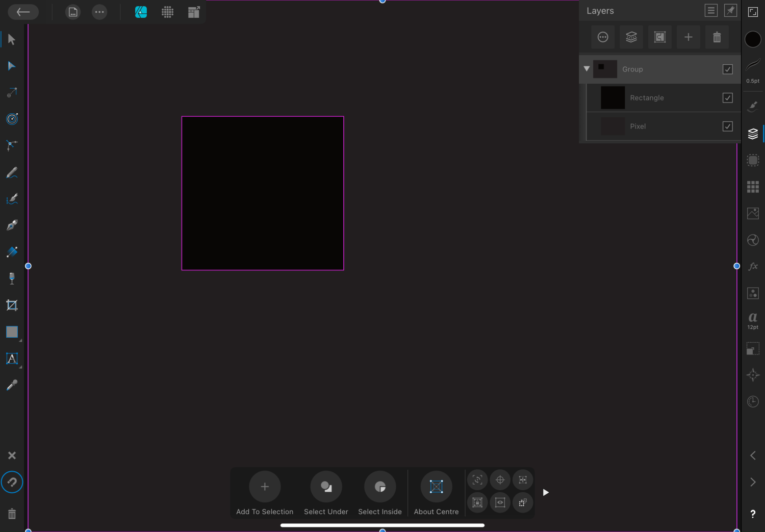
Task: Open the black colour swatch circle
Action: point(753,39)
